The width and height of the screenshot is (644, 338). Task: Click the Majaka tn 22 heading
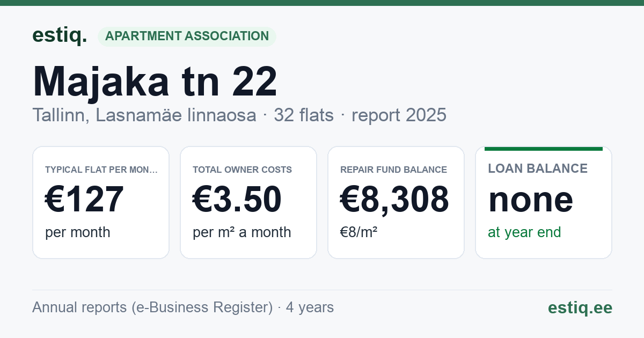click(x=155, y=82)
